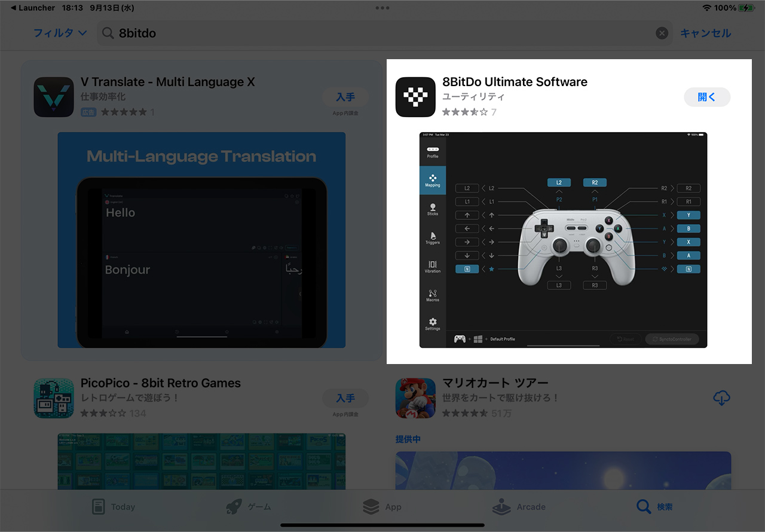The height and width of the screenshot is (532, 765).
Task: Tap the Mario Kart Tour app icon
Action: point(415,398)
